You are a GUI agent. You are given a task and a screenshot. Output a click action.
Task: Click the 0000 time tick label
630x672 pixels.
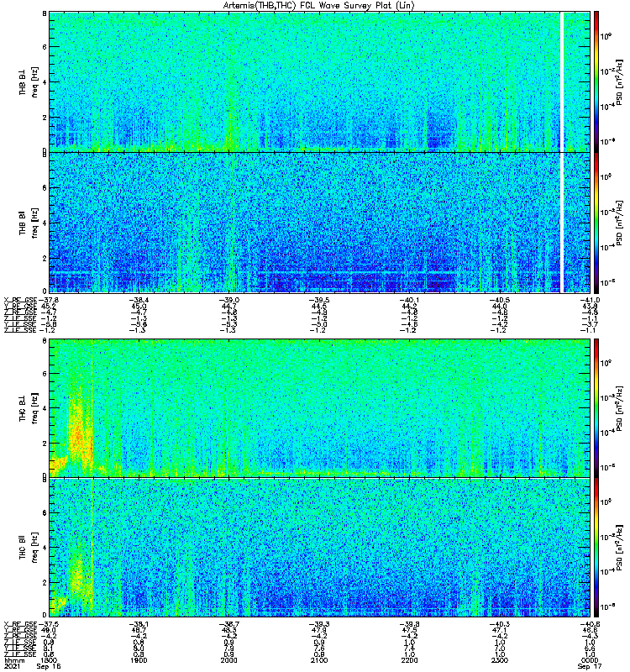coord(590,660)
